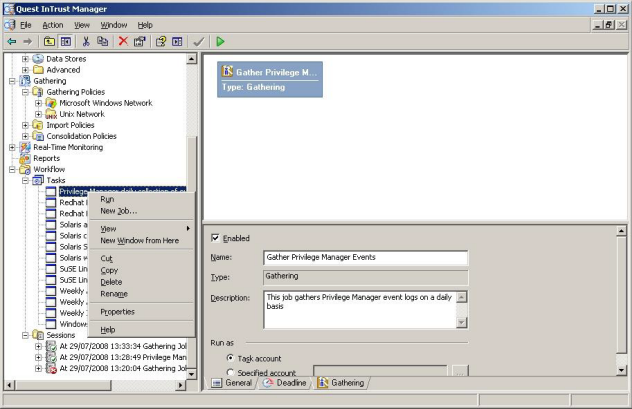The width and height of the screenshot is (632, 409).
Task: Expand the Real-Time Monitoring node
Action: [x=12, y=147]
